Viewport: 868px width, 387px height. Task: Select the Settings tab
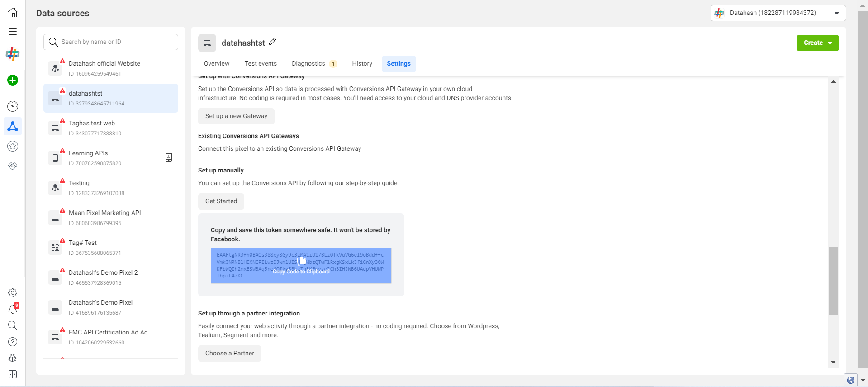click(x=398, y=64)
